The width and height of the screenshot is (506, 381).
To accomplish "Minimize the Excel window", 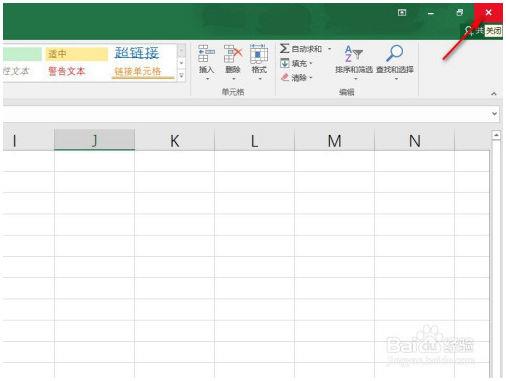I will 431,13.
